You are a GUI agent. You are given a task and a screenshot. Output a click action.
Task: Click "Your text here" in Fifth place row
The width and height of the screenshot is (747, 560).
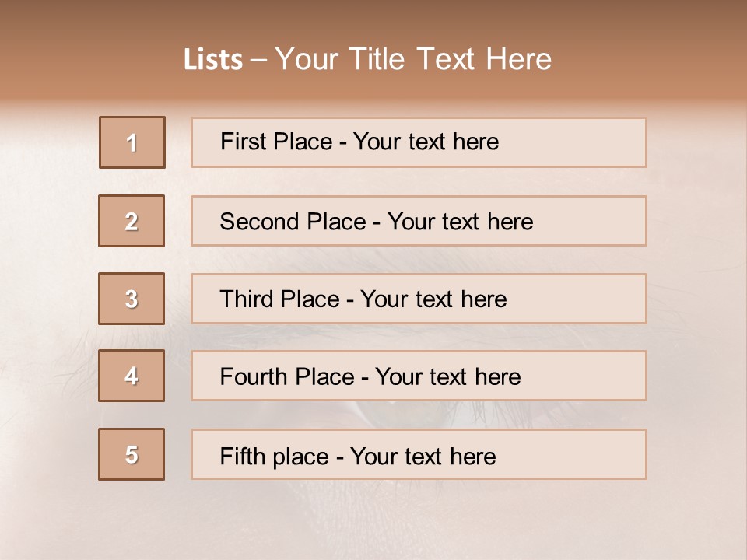[x=423, y=456]
